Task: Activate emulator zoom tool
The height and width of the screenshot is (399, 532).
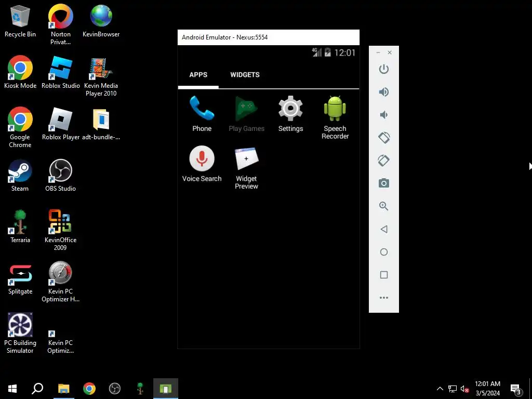Action: [x=384, y=206]
